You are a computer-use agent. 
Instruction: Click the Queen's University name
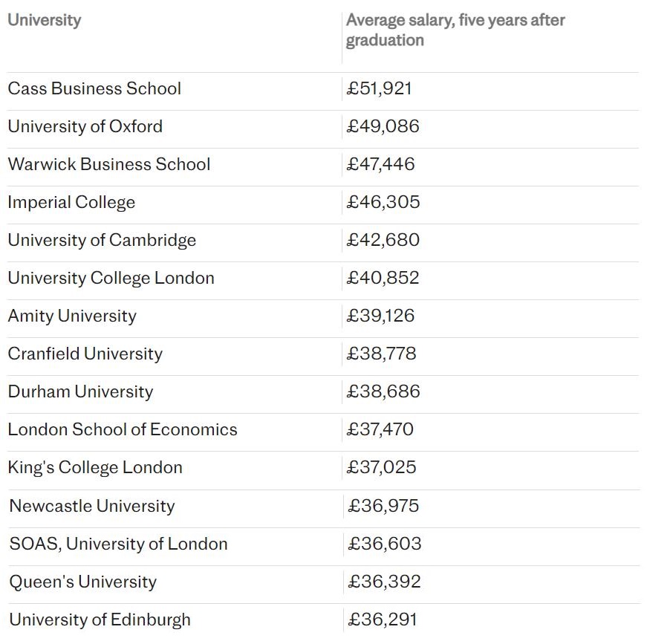click(x=82, y=582)
